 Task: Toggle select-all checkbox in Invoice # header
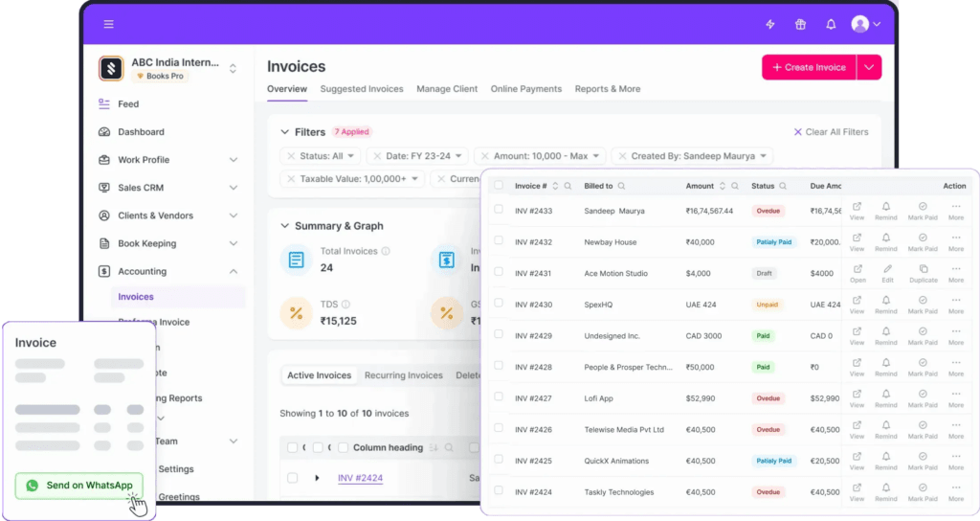pos(499,186)
